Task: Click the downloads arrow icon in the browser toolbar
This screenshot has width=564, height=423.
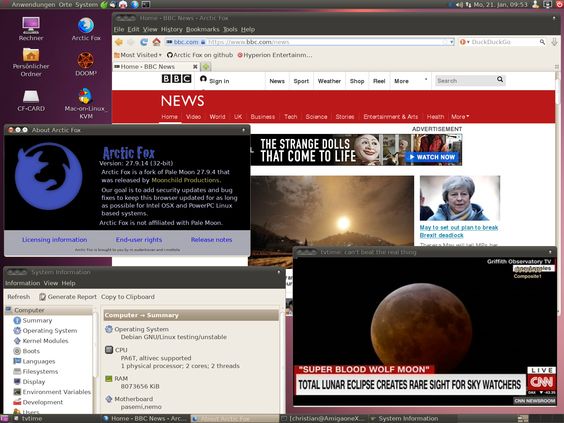Action: pyautogui.click(x=554, y=42)
